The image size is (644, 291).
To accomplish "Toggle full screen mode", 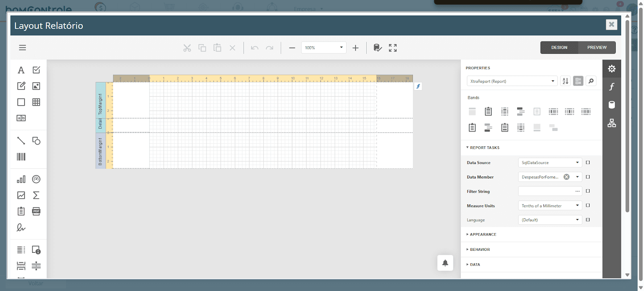I will tap(393, 48).
